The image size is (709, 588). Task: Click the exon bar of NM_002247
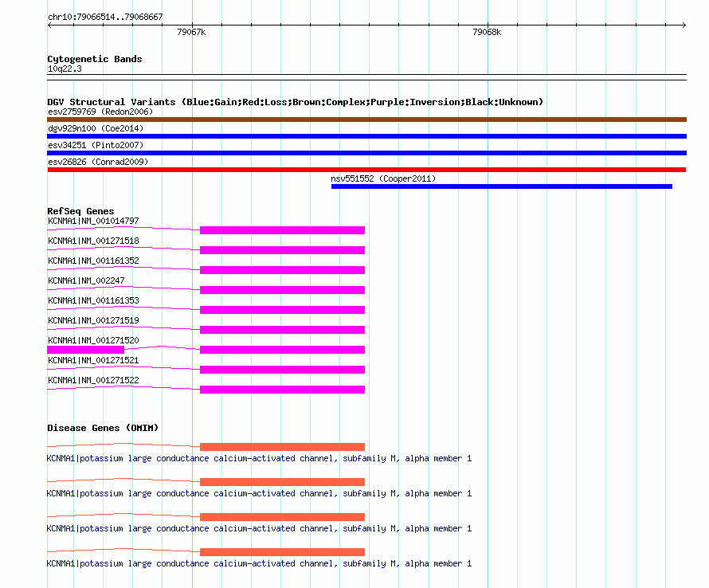(282, 290)
